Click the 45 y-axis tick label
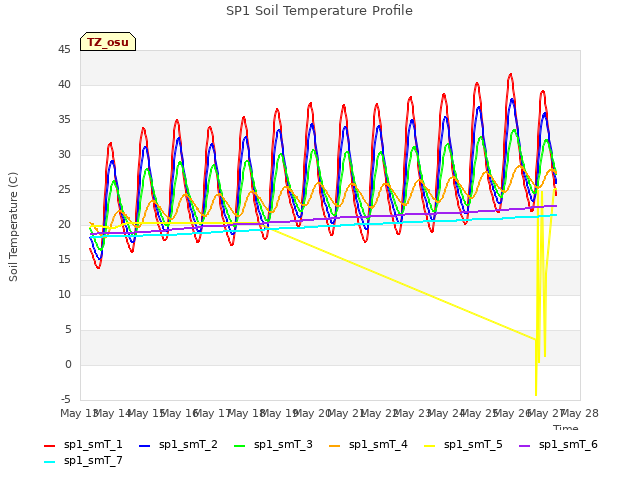Image resolution: width=640 pixels, height=480 pixels. [x=64, y=49]
